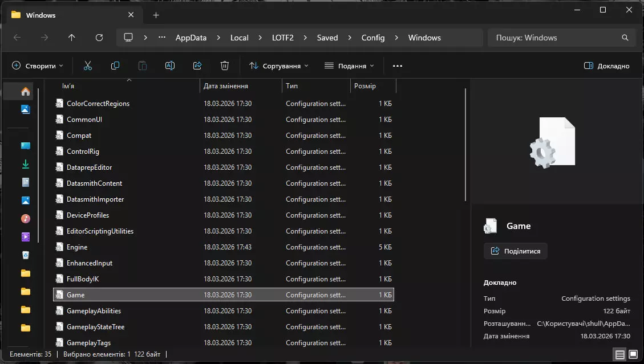Image resolution: width=644 pixels, height=364 pixels.
Task: Select the Engine configuration file
Action: click(x=77, y=247)
